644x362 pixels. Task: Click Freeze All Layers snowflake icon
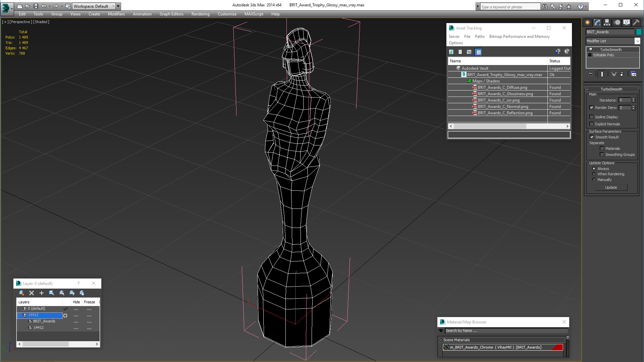pyautogui.click(x=82, y=293)
